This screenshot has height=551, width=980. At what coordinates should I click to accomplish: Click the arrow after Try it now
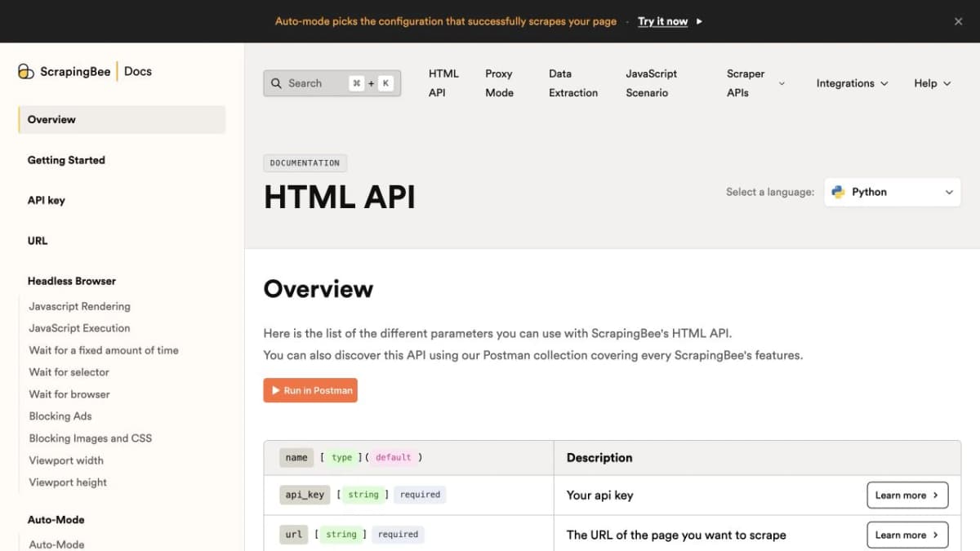tap(699, 21)
